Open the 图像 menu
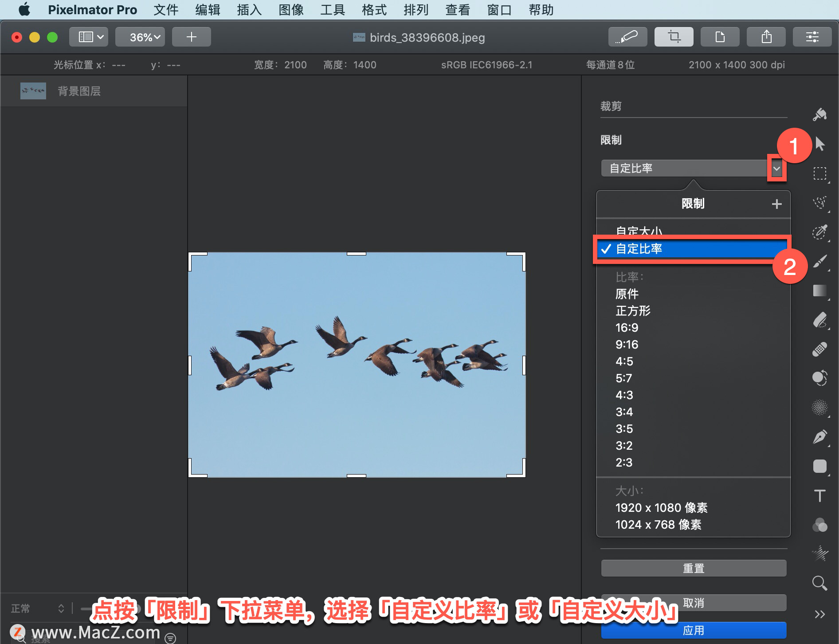This screenshot has height=644, width=839. (291, 10)
